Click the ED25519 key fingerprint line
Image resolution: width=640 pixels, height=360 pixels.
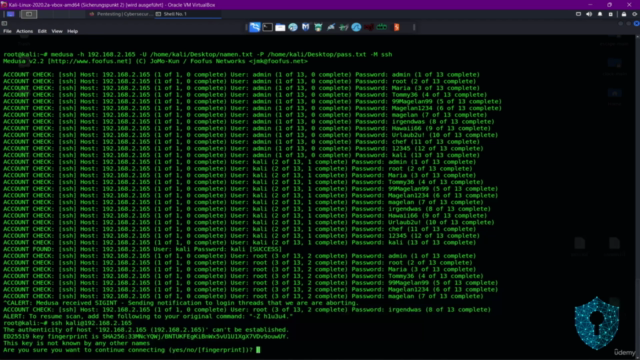pyautogui.click(x=146, y=336)
